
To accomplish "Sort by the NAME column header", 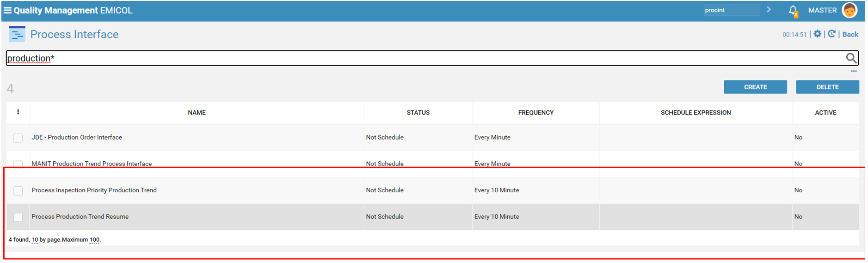I will (x=197, y=112).
